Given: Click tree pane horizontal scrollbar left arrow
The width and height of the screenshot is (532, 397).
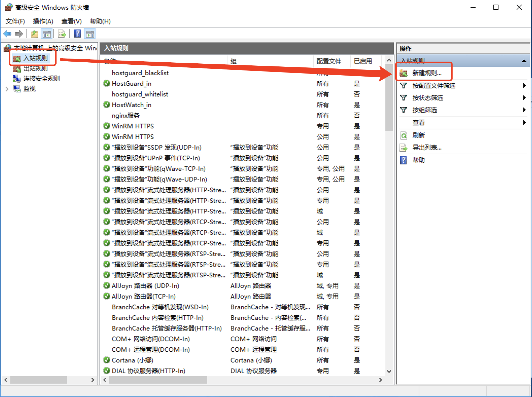Looking at the screenshot, I should point(6,380).
